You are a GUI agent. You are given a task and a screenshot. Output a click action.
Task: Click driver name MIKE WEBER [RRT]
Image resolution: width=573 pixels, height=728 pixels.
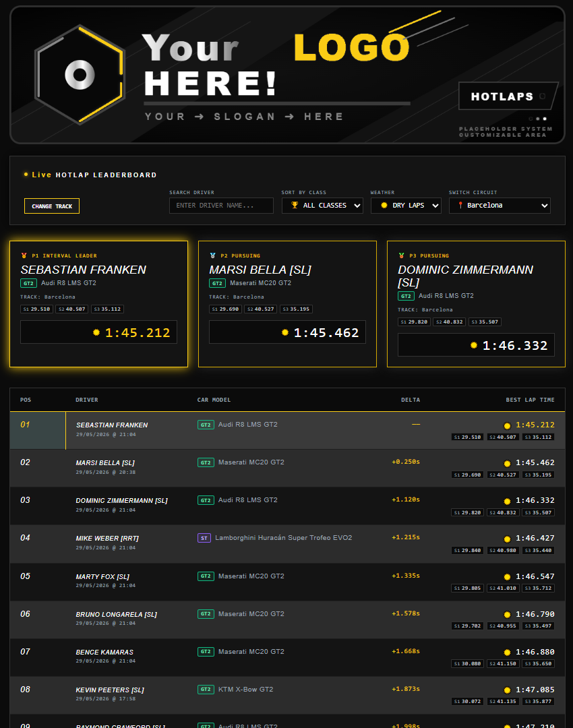107,539
